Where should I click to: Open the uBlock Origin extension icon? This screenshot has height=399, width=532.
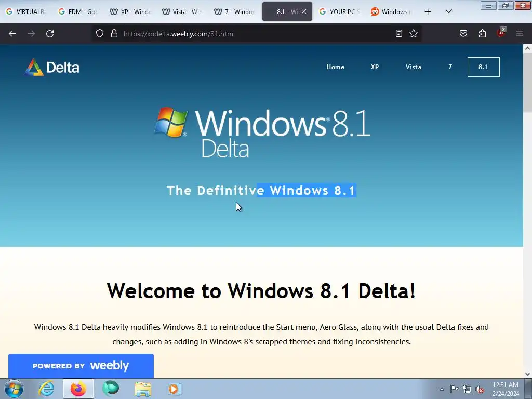tap(501, 33)
